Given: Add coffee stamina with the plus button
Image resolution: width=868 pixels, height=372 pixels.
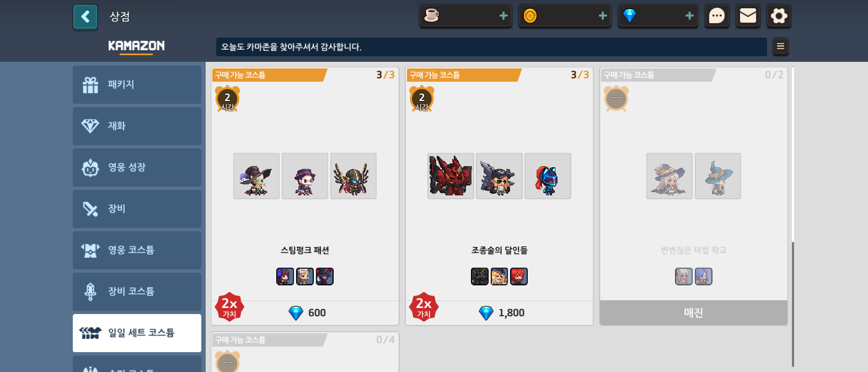Looking at the screenshot, I should pos(503,16).
